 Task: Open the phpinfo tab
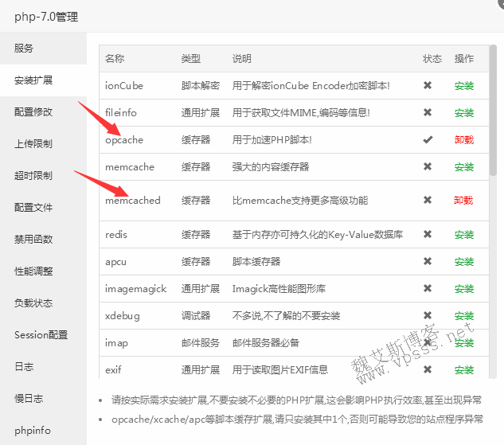pyautogui.click(x=32, y=430)
